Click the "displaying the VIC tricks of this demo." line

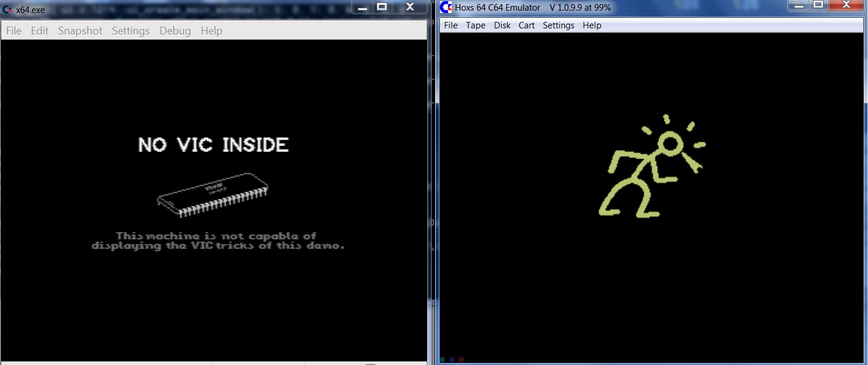[x=218, y=246]
